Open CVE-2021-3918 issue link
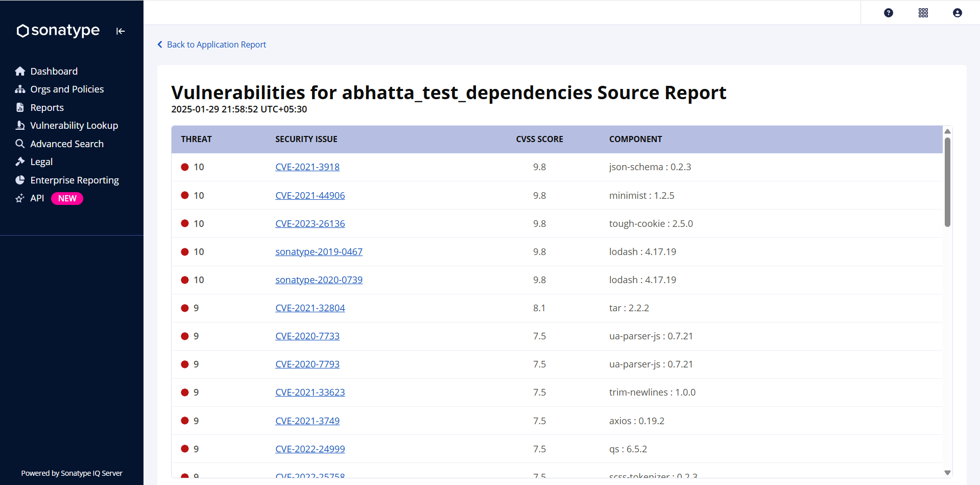 [307, 167]
